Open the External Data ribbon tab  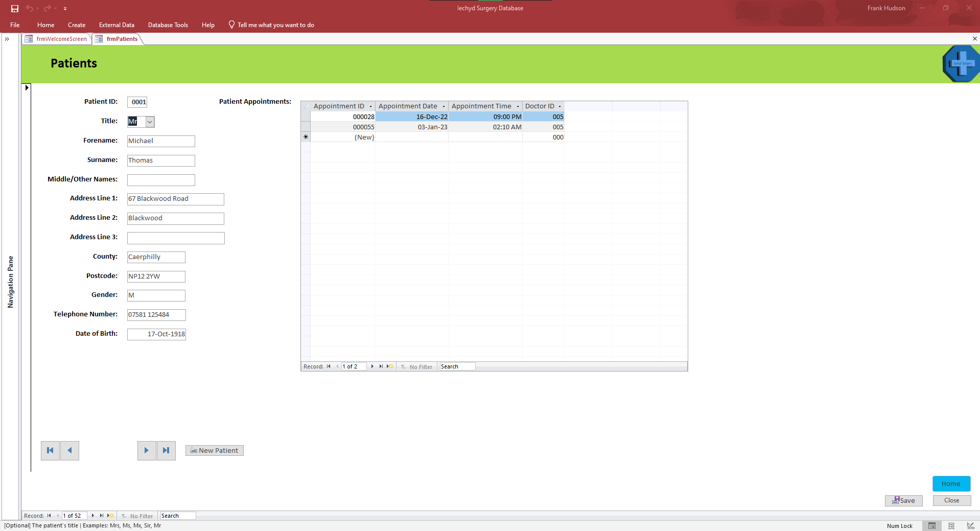[x=116, y=25]
